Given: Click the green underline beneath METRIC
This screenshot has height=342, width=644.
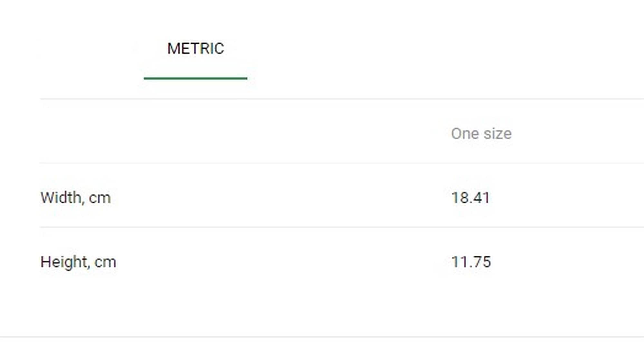Looking at the screenshot, I should 195,78.
